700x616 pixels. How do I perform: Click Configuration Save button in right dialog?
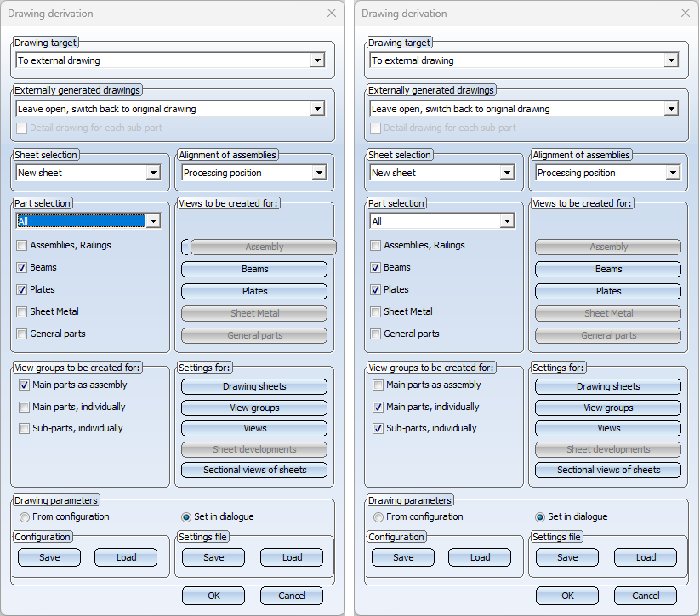point(402,557)
